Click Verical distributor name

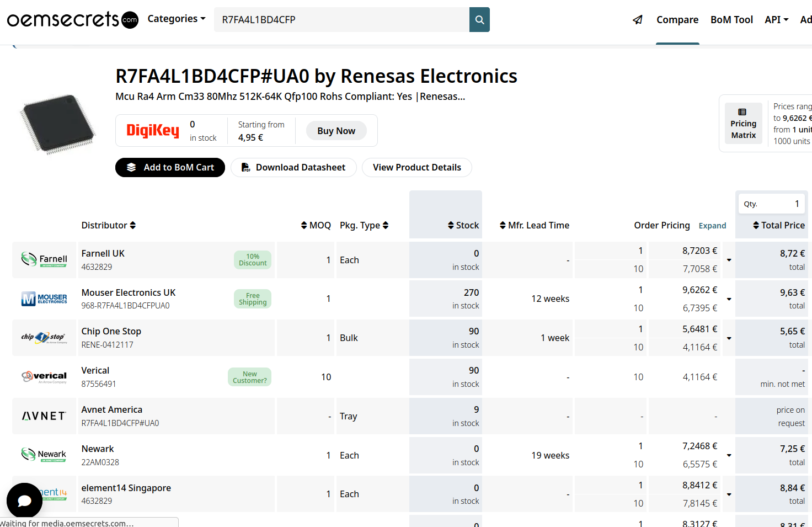95,370
